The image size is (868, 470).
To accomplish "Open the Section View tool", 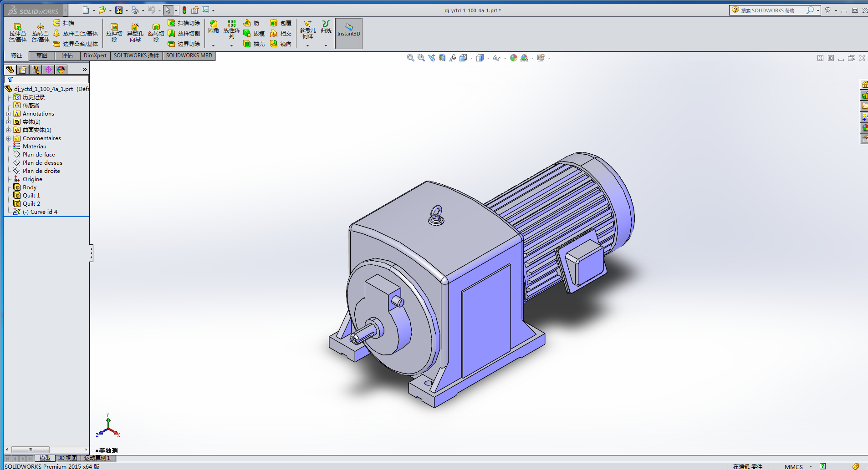I will (x=442, y=58).
